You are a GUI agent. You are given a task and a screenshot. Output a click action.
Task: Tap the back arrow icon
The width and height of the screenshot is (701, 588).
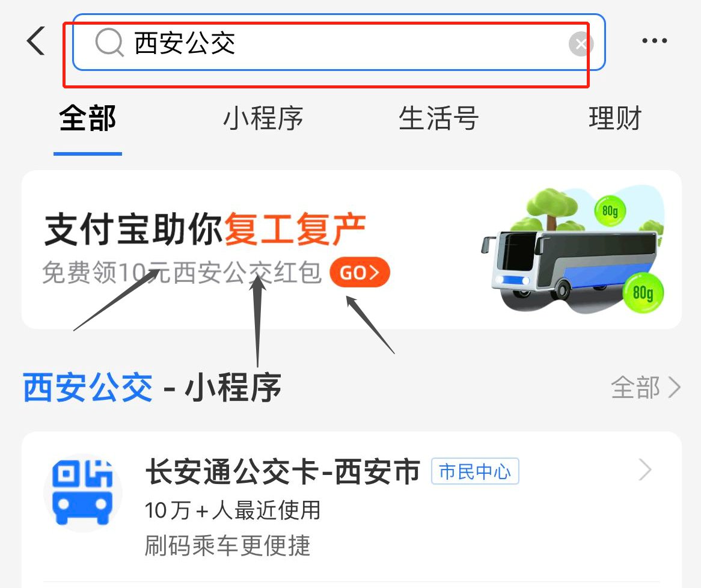(x=36, y=41)
